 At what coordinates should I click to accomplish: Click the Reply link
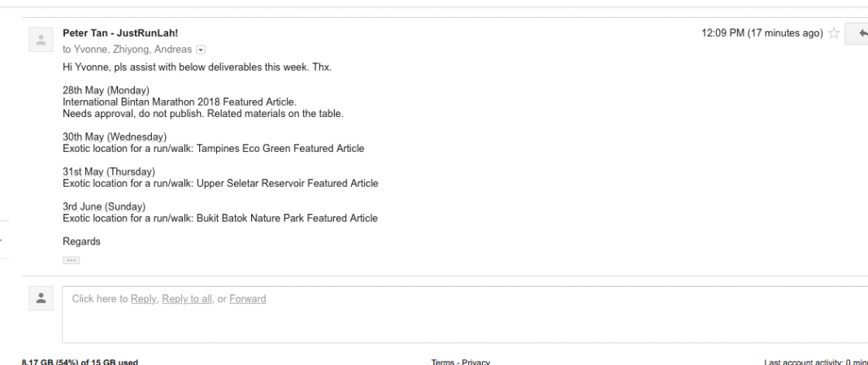(x=144, y=299)
